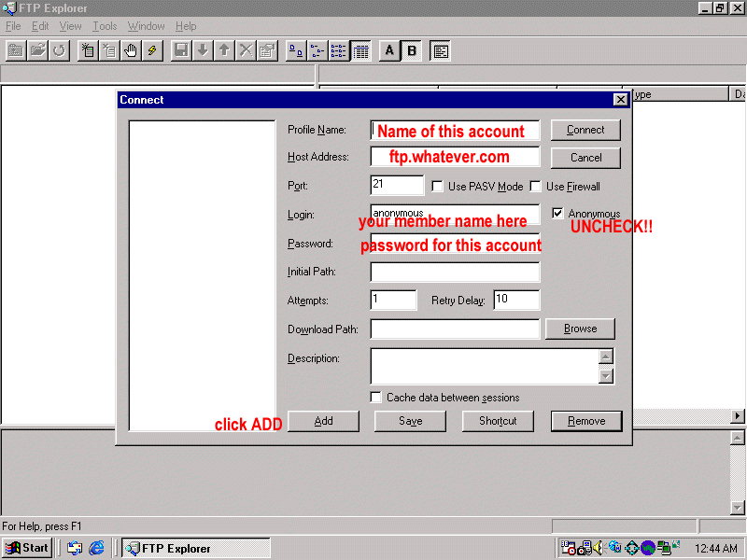
Task: Click the Add button to add the profile
Action: point(323,421)
